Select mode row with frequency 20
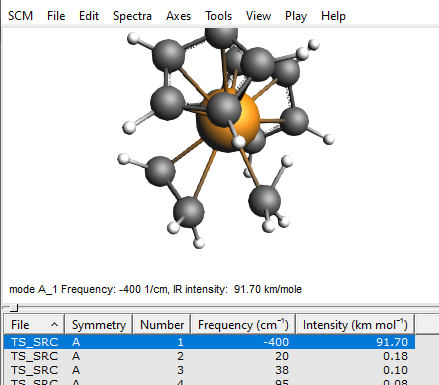Image resolution: width=439 pixels, height=385 pixels. pos(209,356)
